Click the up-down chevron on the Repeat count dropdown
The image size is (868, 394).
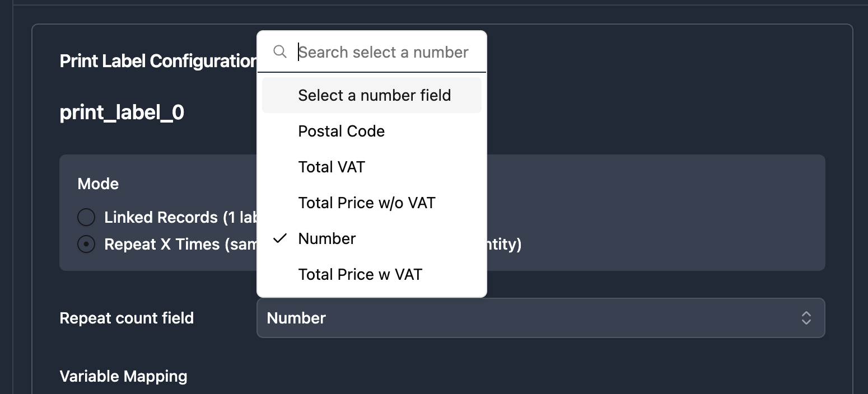[x=806, y=318]
